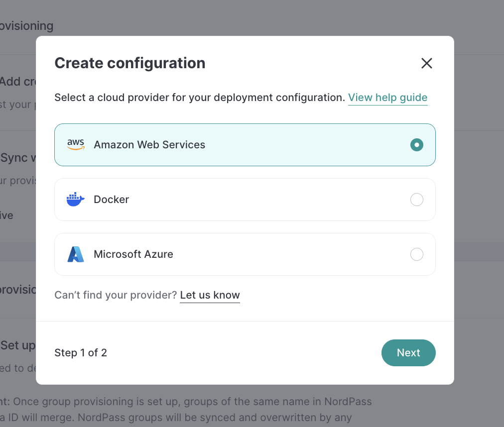Click the Create configuration heading
Viewport: 504px width, 427px height.
click(130, 63)
